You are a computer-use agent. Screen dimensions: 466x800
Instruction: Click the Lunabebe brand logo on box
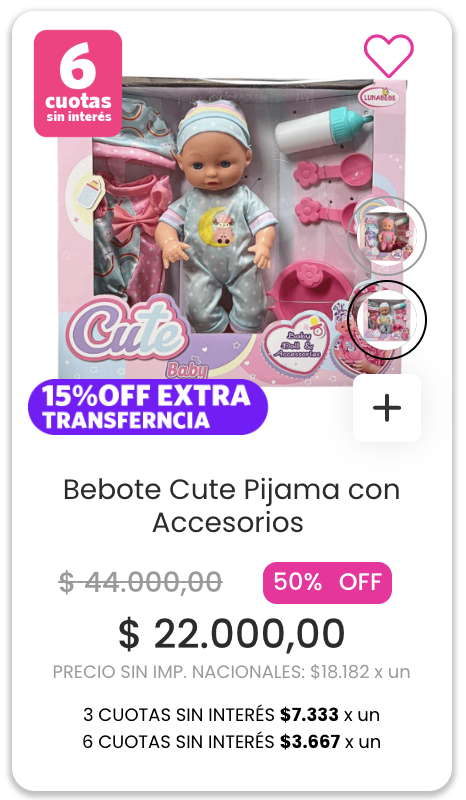tap(386, 97)
